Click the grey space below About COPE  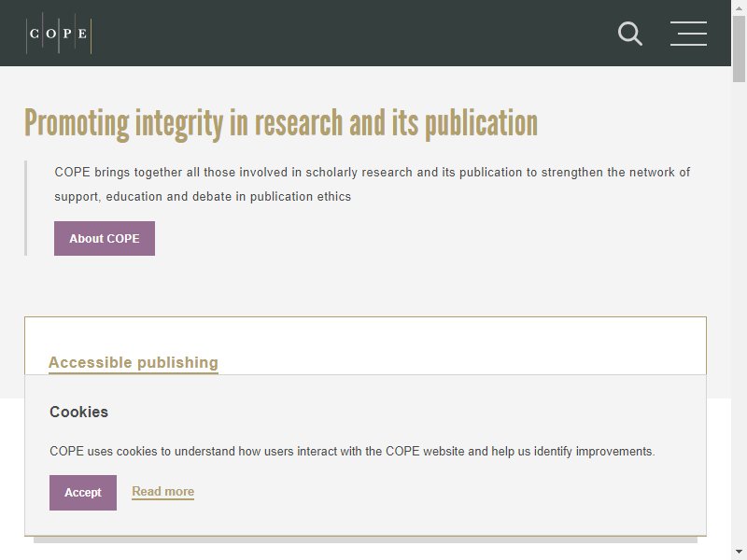coord(365,286)
